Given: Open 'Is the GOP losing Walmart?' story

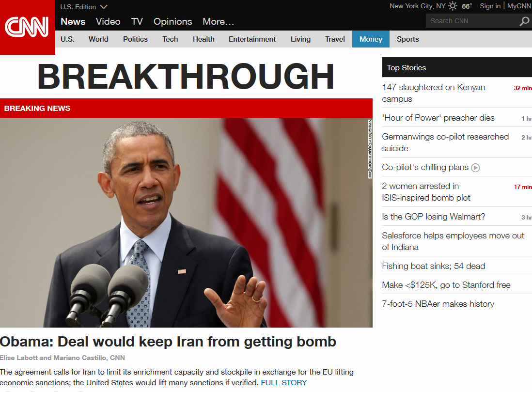Looking at the screenshot, I should coord(434,217).
